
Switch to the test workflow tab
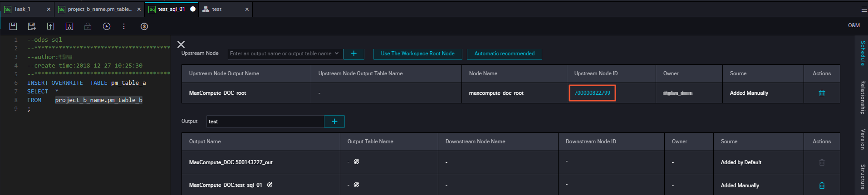[x=217, y=9]
